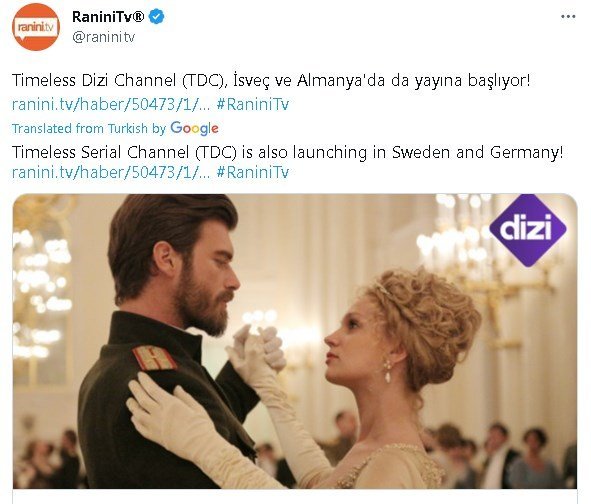Click the officer's red shoulder epaulette

point(154,358)
